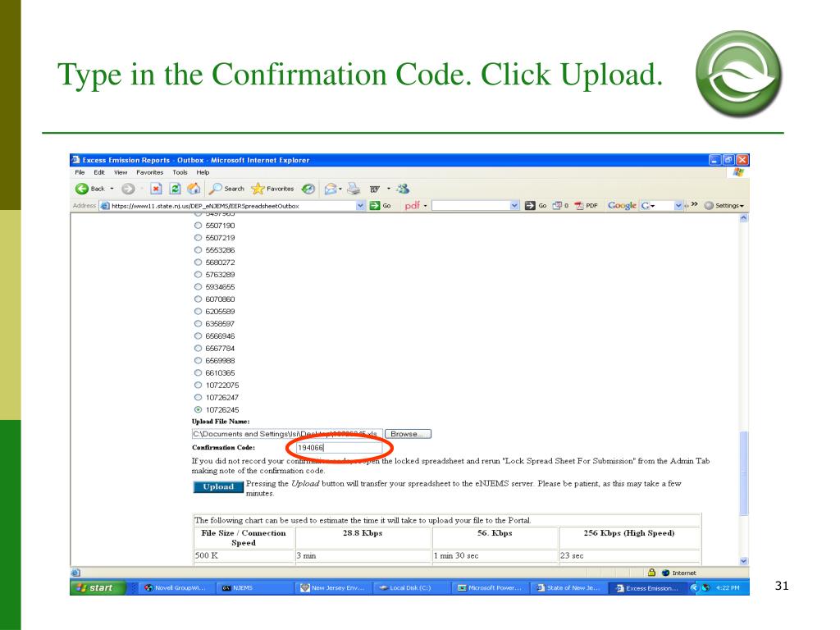Screen dimensions: 840x630
Task: Click the Edit with Word icon
Action: (374, 189)
